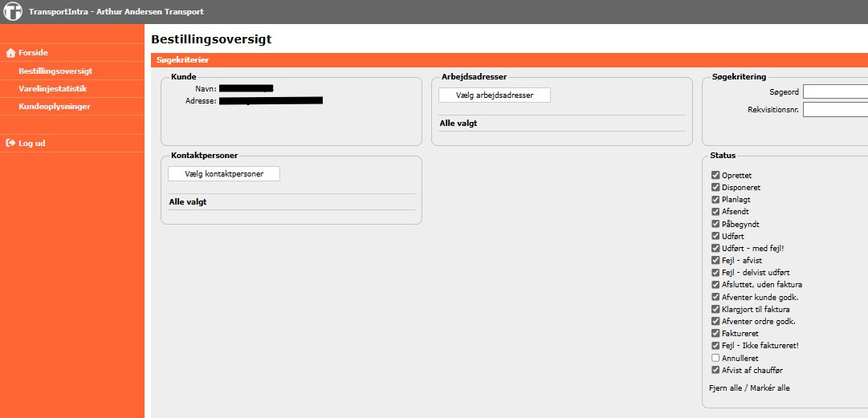Toggle the Klargjort til faktura checkbox
Screen dimensions: 868x418
click(715, 310)
